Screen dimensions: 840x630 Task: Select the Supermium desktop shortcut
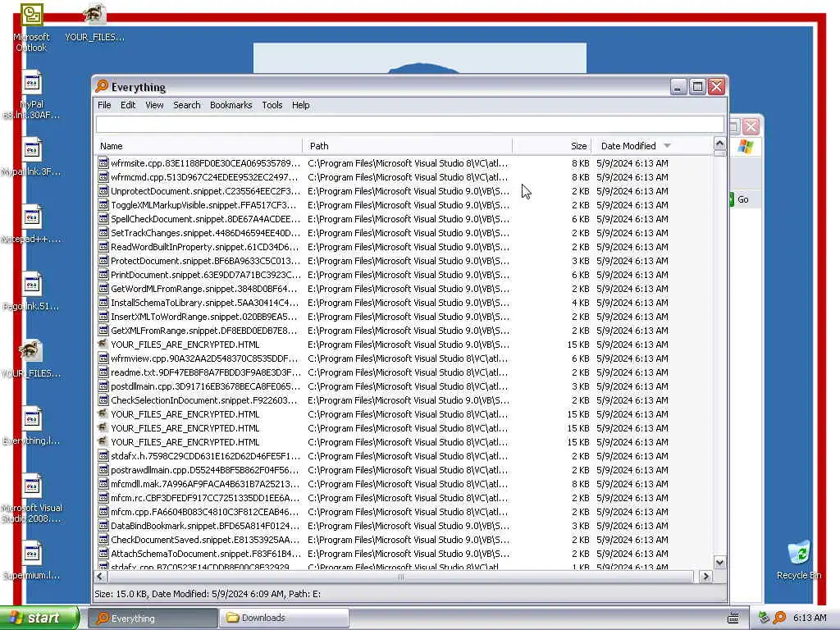point(31,561)
